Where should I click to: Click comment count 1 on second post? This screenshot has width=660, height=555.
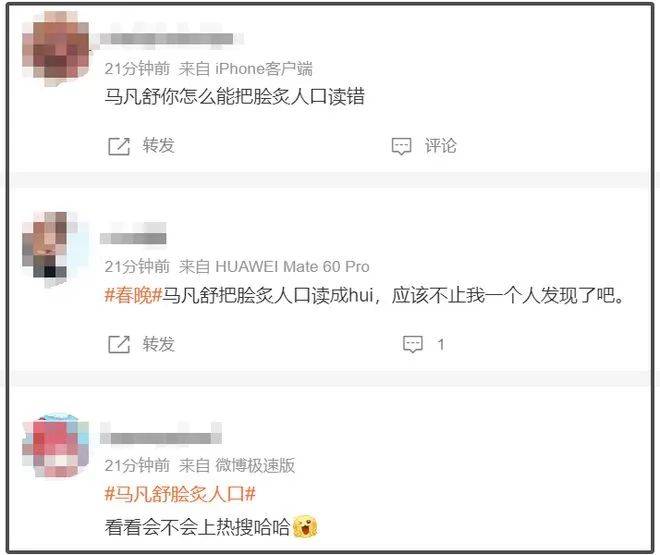coord(441,345)
